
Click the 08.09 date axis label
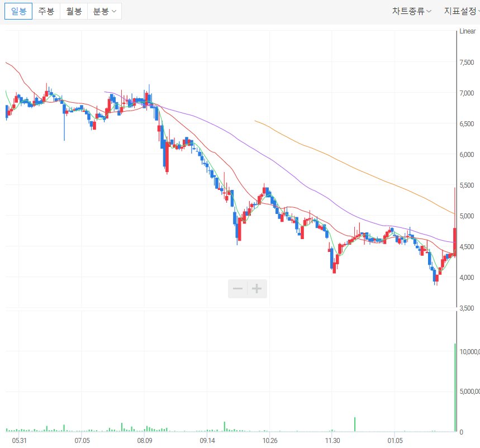coord(145,441)
